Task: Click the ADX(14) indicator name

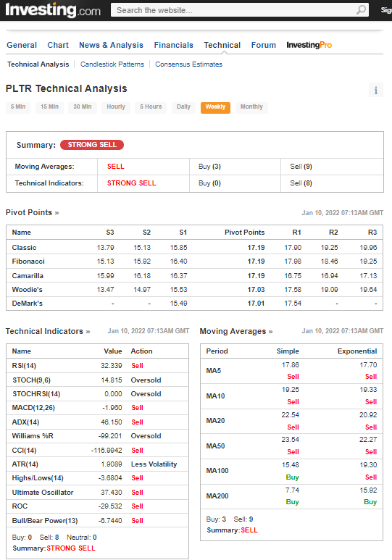Action: (25, 422)
